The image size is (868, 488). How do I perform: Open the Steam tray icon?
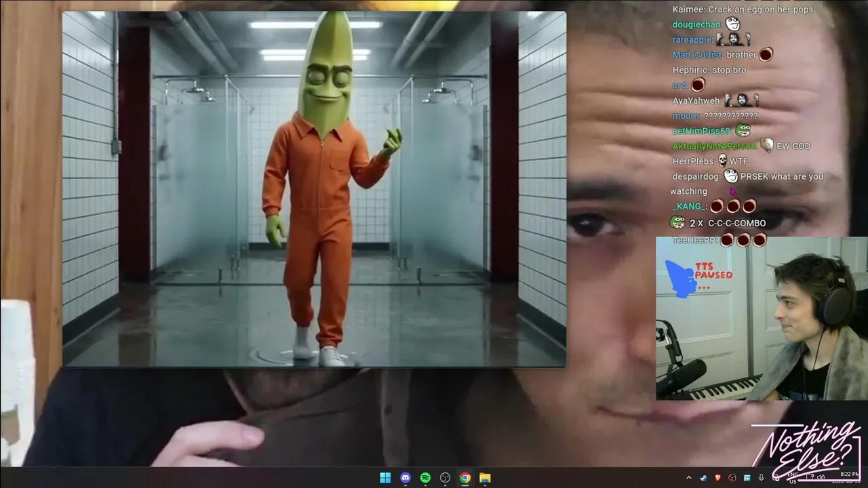(x=703, y=478)
